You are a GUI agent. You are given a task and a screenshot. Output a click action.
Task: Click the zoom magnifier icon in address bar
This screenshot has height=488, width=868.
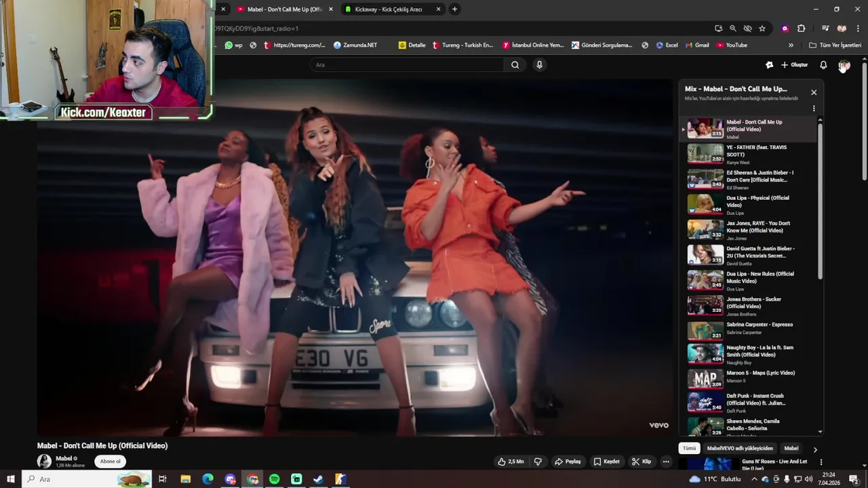tap(733, 28)
